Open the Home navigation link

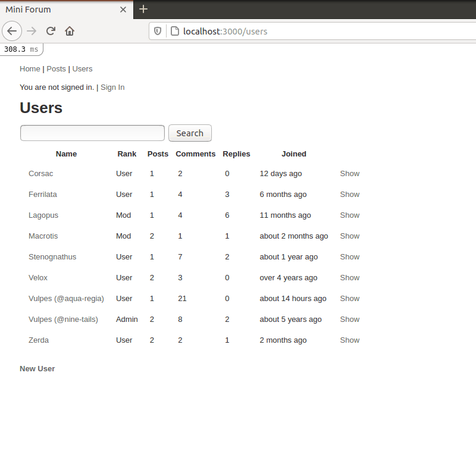coord(30,69)
